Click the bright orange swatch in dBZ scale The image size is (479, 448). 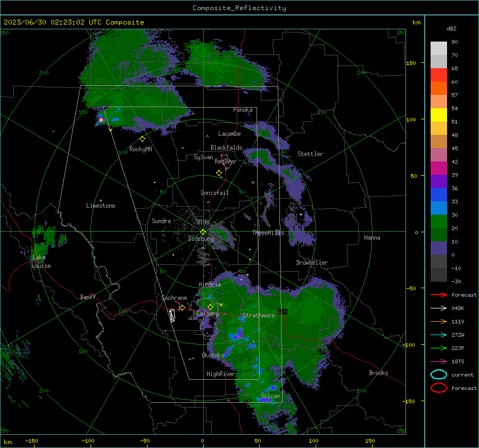click(439, 88)
